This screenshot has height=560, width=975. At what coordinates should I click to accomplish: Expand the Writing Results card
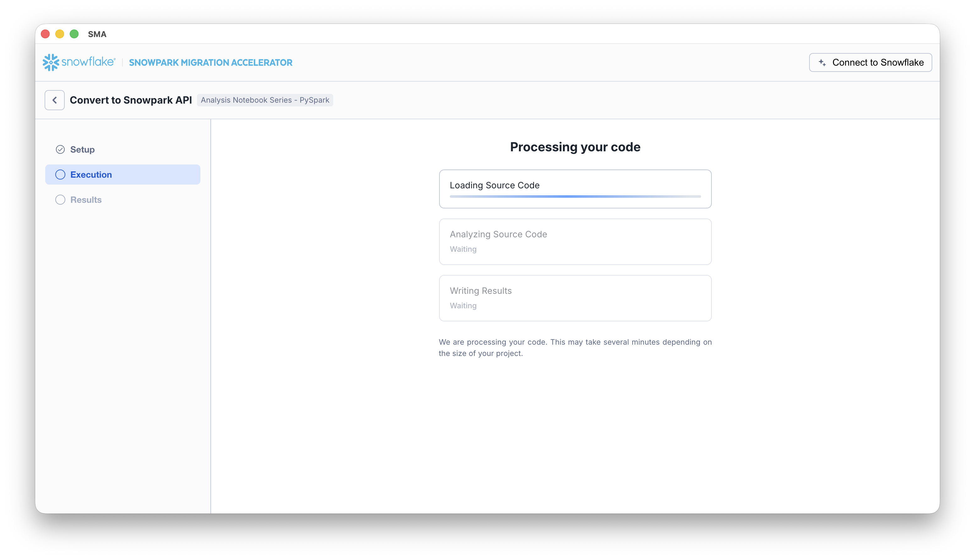(x=575, y=298)
